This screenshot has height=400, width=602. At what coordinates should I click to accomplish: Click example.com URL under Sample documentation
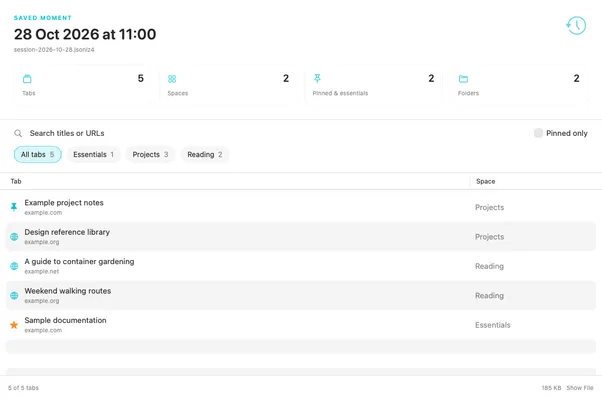pyautogui.click(x=43, y=330)
